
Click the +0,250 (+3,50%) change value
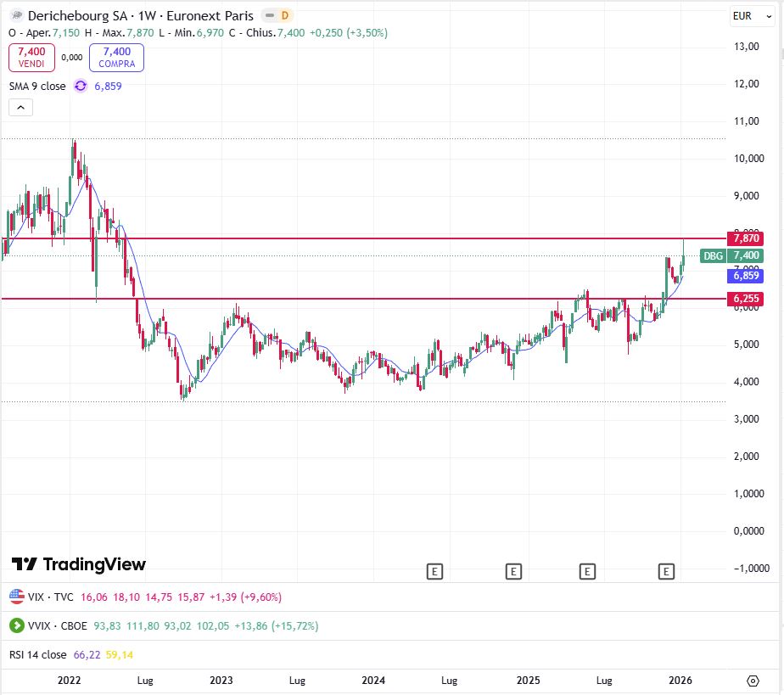point(349,33)
